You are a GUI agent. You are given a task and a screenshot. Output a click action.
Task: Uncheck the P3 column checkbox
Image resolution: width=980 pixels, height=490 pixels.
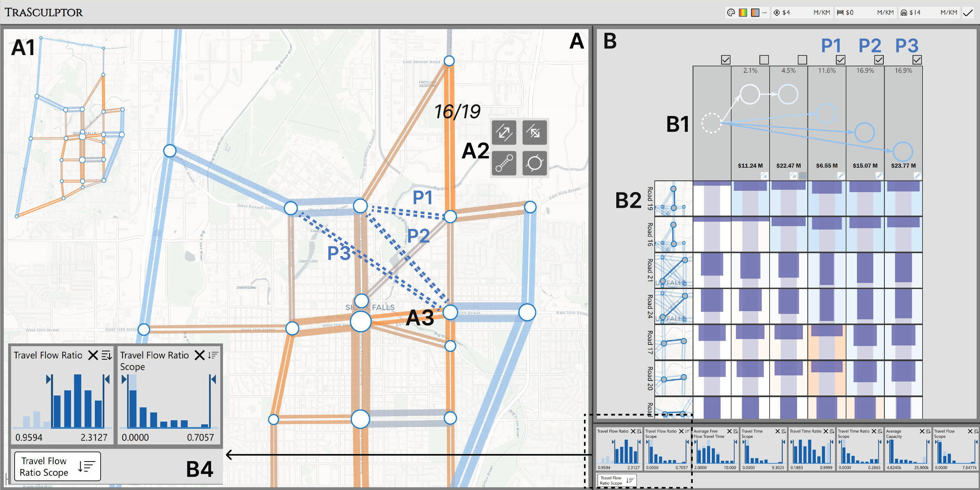(917, 60)
